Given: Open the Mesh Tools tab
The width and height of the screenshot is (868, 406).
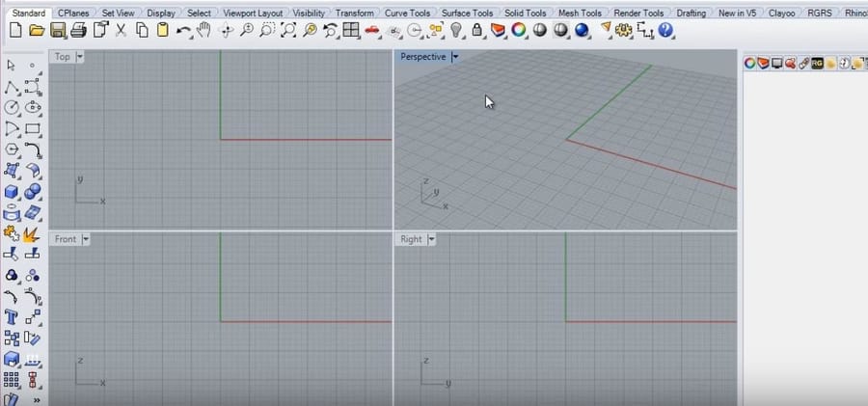Looking at the screenshot, I should click(x=581, y=13).
